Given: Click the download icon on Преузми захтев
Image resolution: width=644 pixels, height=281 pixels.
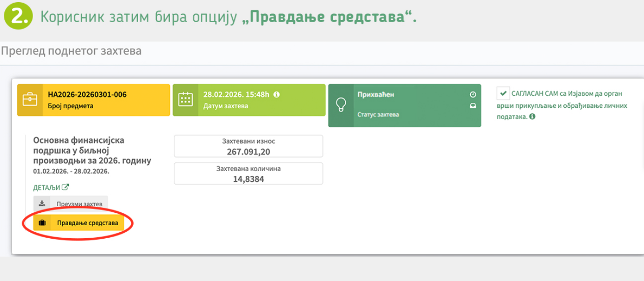Looking at the screenshot, I should pos(42,204).
